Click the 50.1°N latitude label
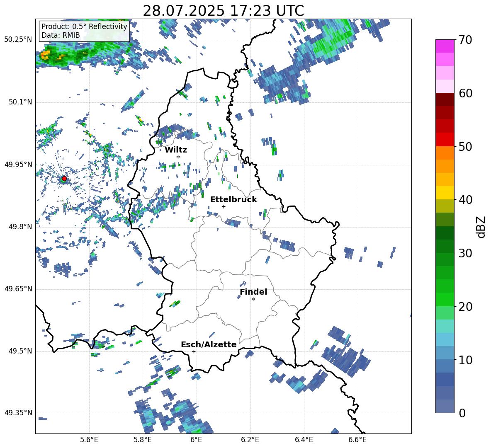Image resolution: width=491 pixels, height=448 pixels. click(x=20, y=102)
